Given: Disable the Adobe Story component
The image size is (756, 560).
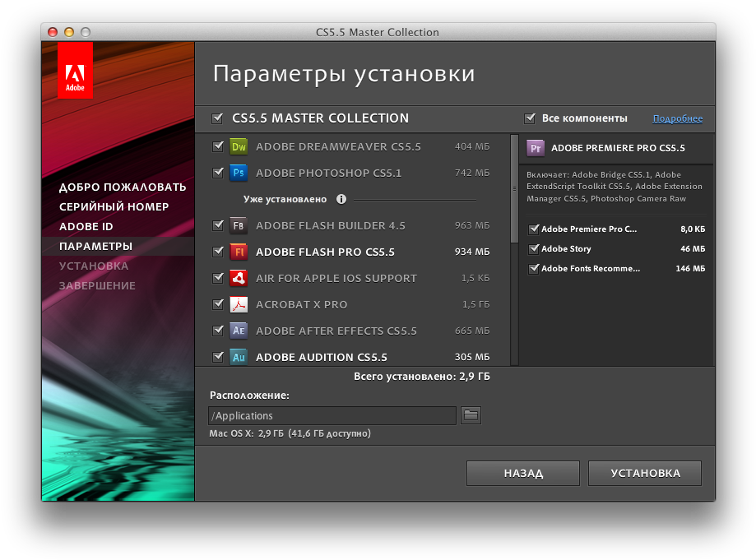Looking at the screenshot, I should point(534,248).
